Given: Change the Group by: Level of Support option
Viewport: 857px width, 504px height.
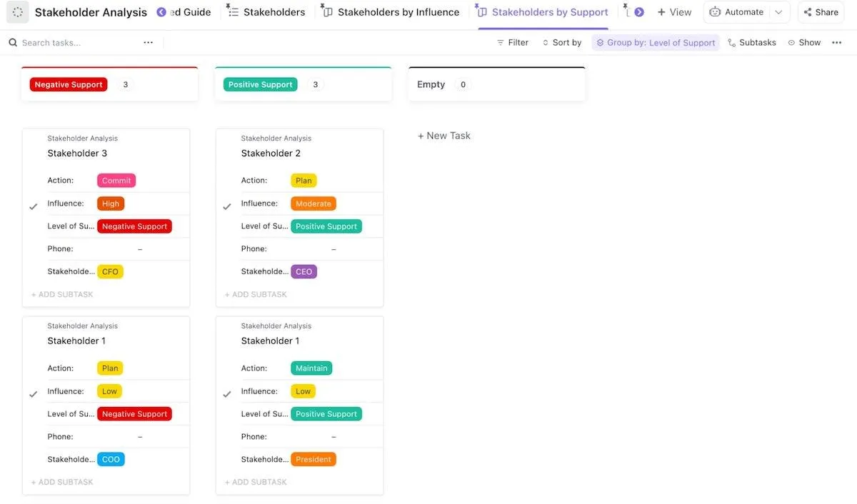Looking at the screenshot, I should click(656, 43).
